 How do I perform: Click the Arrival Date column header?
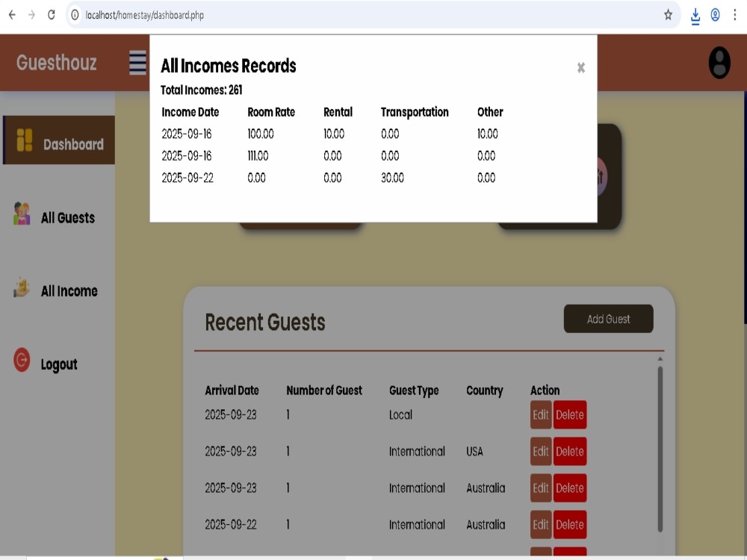(232, 391)
